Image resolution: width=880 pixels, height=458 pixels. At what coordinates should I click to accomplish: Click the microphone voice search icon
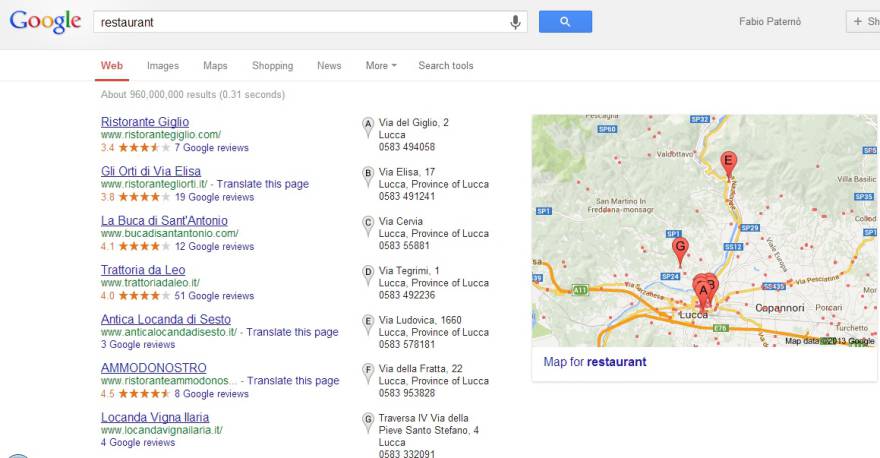click(515, 22)
